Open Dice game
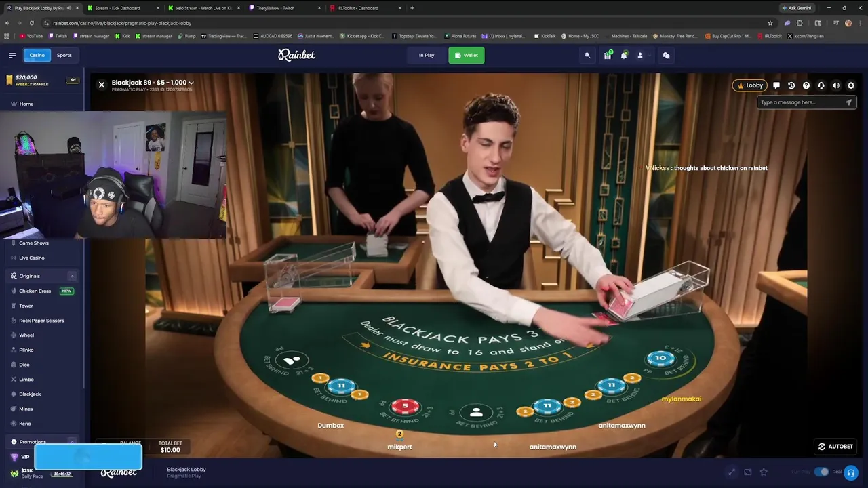The image size is (868, 488). coord(24,365)
